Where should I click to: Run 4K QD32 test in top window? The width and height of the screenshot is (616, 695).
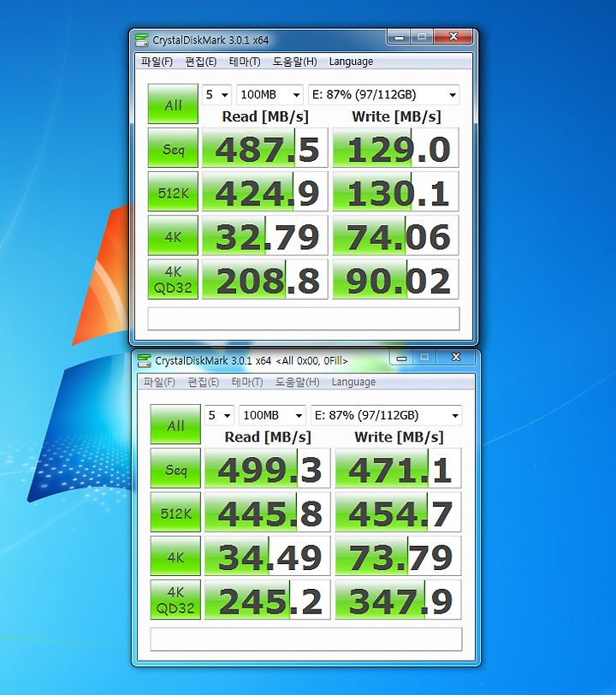click(x=173, y=279)
